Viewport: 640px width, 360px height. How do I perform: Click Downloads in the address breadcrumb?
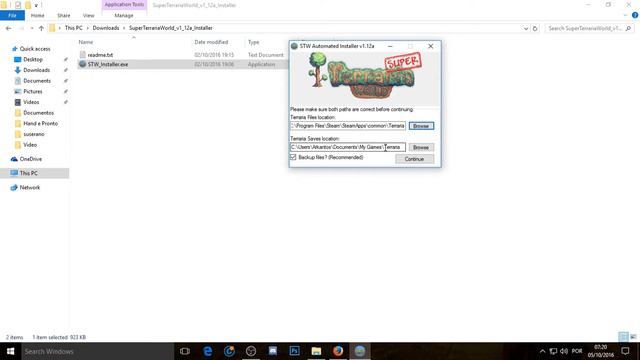106,28
